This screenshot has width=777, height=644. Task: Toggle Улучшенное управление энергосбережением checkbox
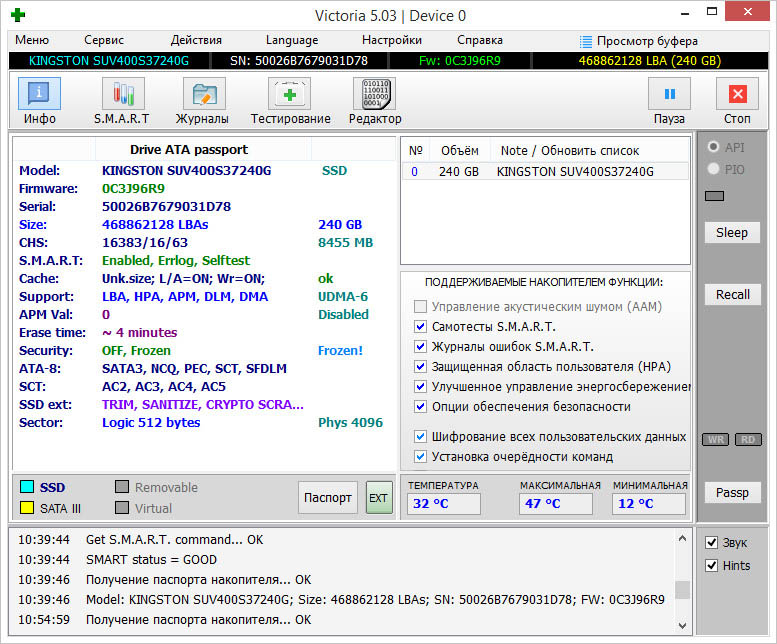[420, 386]
